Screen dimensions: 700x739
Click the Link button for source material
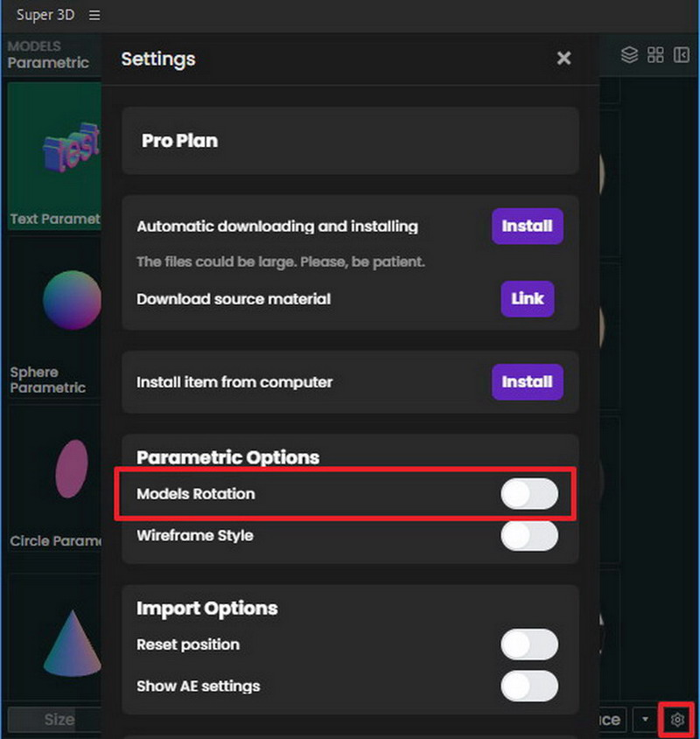[528, 299]
